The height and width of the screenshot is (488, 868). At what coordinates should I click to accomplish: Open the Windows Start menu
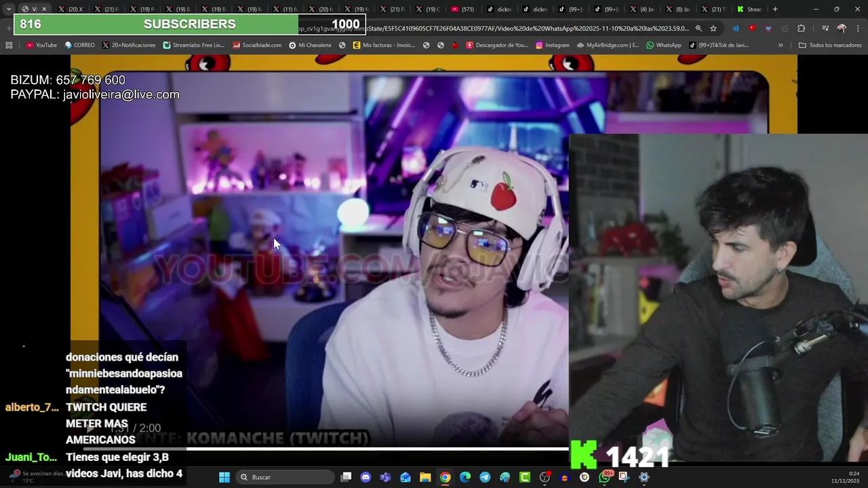point(224,477)
